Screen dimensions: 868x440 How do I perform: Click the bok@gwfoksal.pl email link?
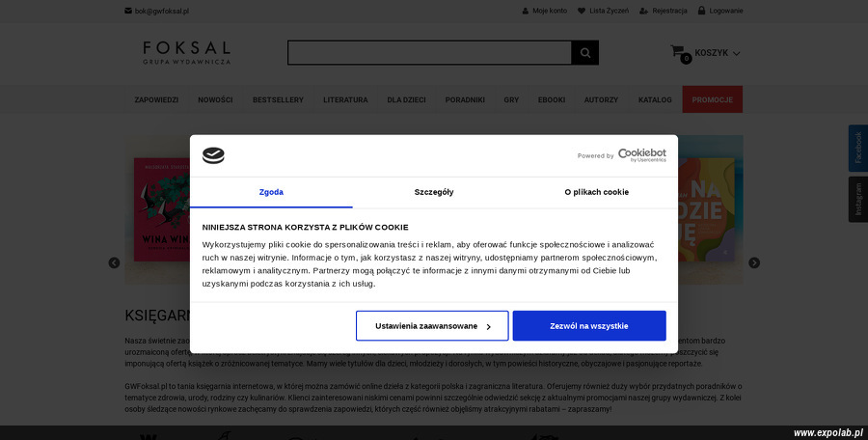[162, 11]
